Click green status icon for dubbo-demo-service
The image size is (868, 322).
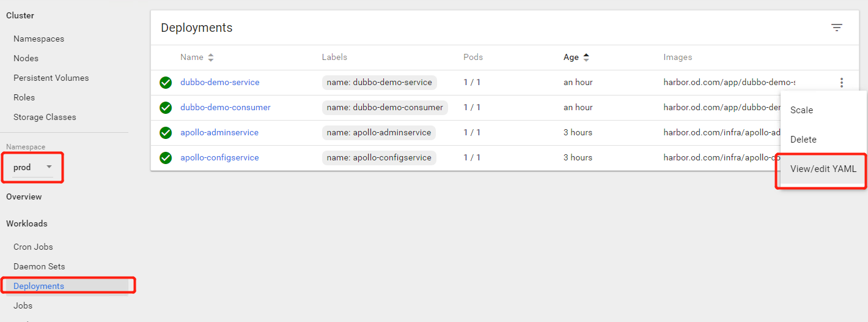pos(166,83)
